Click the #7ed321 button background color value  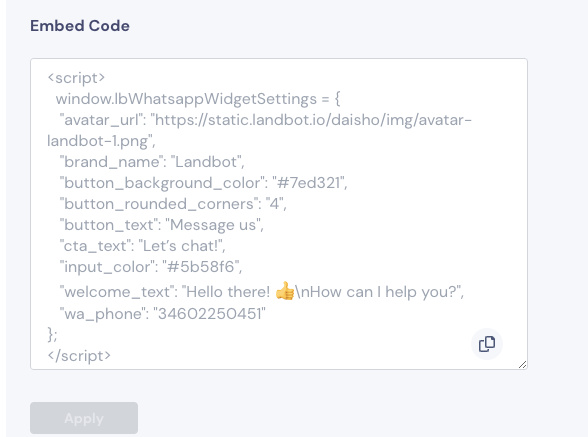pos(308,183)
